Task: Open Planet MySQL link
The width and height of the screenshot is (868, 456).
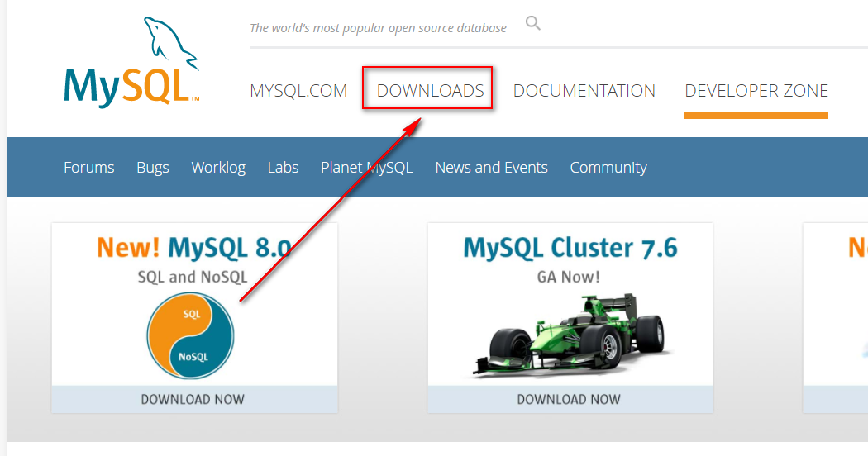Action: (x=367, y=167)
